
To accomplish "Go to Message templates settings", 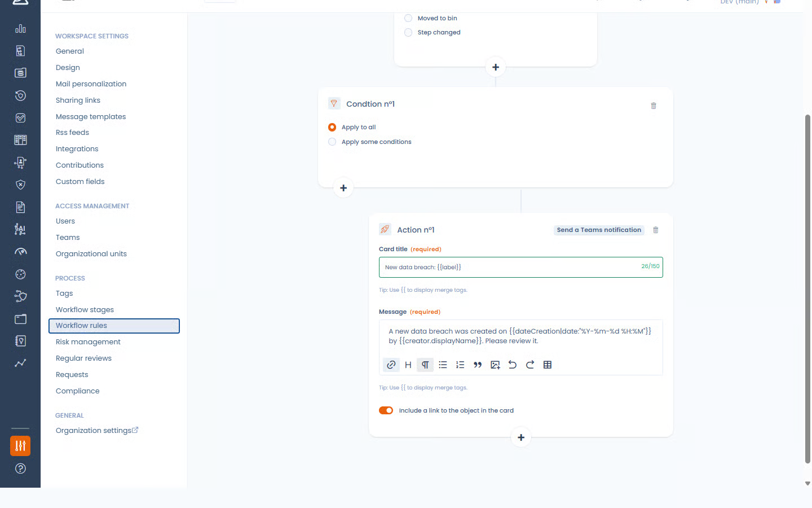I will pos(91,116).
